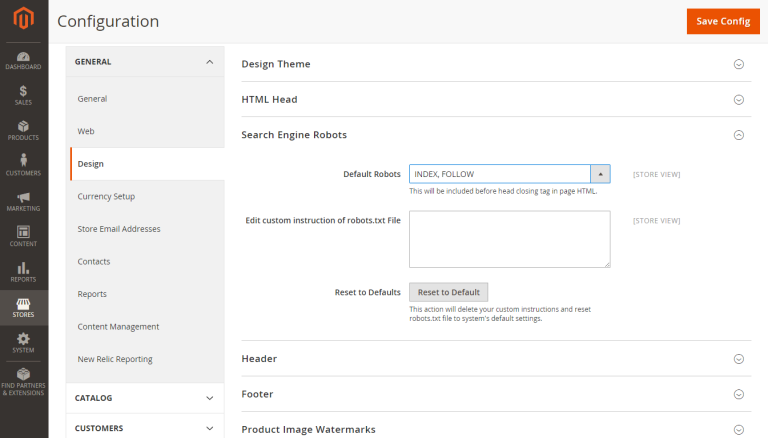
Task: Click the robots.txt custom instruction textarea
Action: coord(509,239)
